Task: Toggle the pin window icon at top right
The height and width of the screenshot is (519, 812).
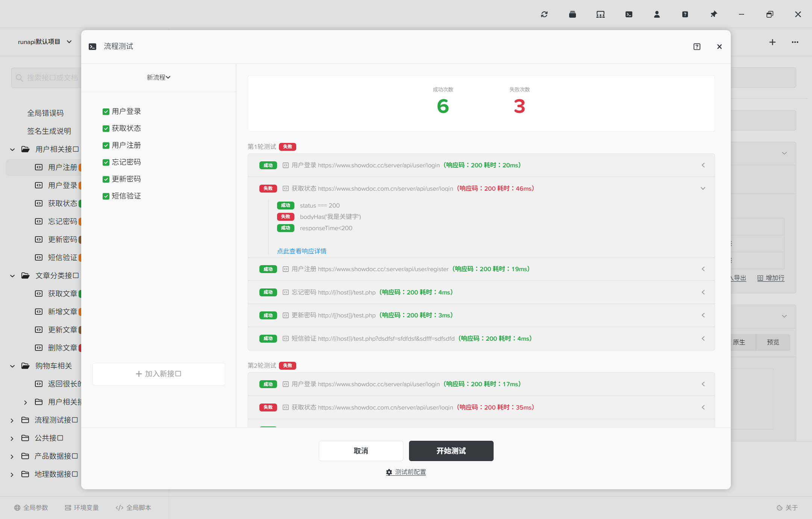Action: coord(713,14)
